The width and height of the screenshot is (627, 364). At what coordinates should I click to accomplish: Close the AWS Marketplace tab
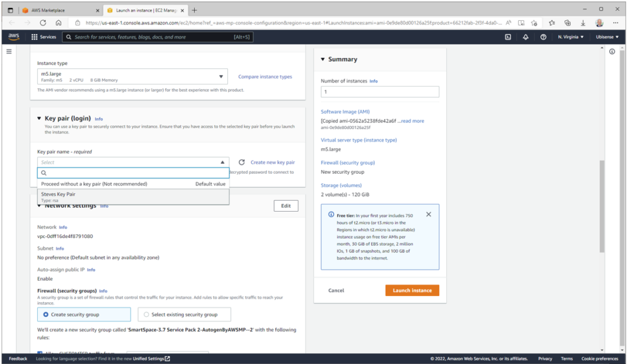click(x=97, y=10)
